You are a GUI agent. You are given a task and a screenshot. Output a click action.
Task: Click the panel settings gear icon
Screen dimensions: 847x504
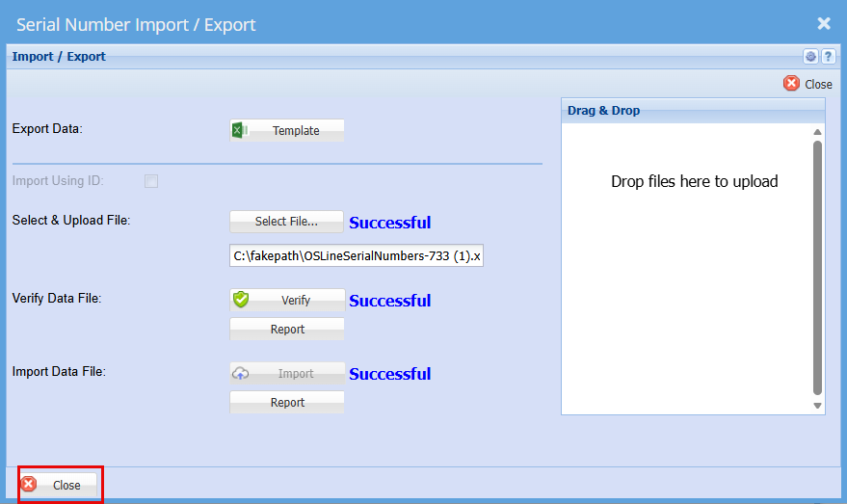click(810, 56)
